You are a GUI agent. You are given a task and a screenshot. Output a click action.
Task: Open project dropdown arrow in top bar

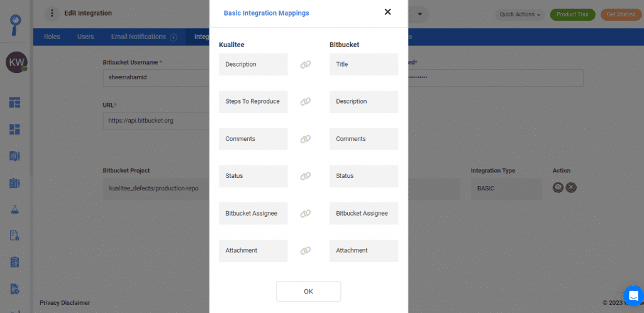[x=419, y=14]
